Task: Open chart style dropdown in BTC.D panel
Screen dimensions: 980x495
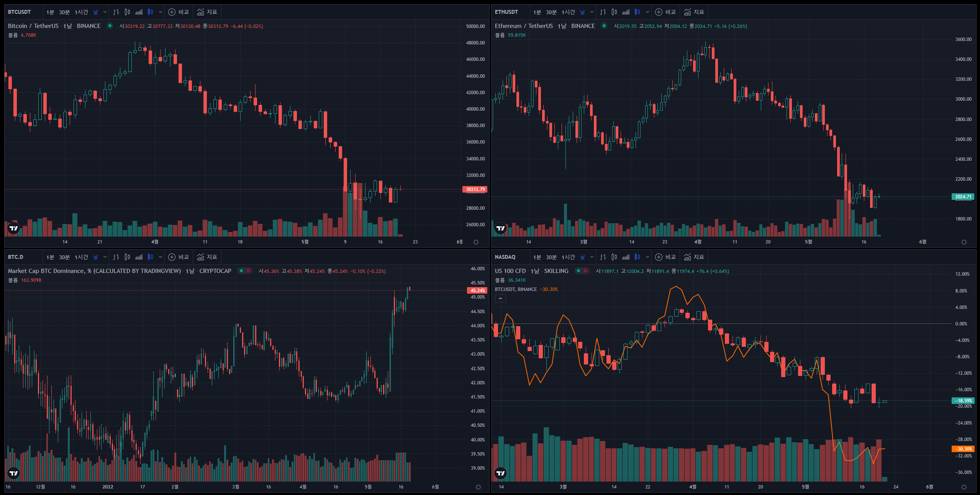Action: coord(161,257)
